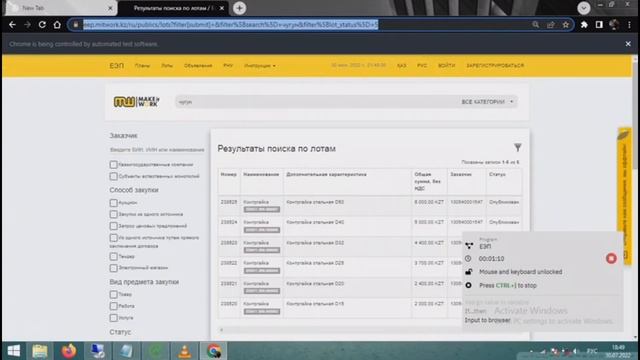640x360 pixels.
Task: Check the Квазигосударственные компании checkbox
Action: [113, 164]
